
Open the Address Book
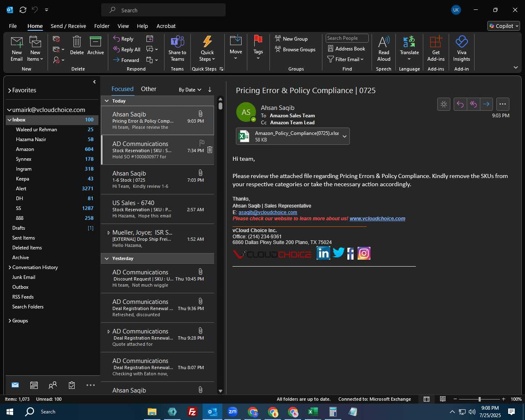point(347,48)
